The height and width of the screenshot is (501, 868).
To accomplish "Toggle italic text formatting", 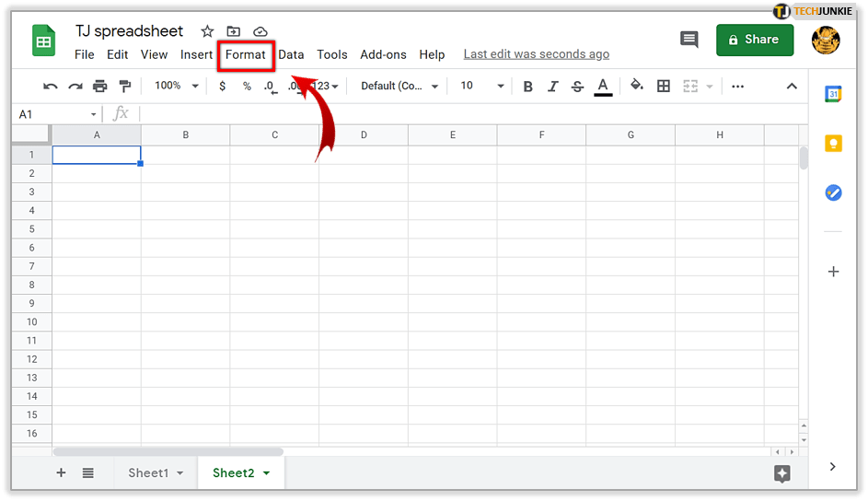I will coord(552,87).
